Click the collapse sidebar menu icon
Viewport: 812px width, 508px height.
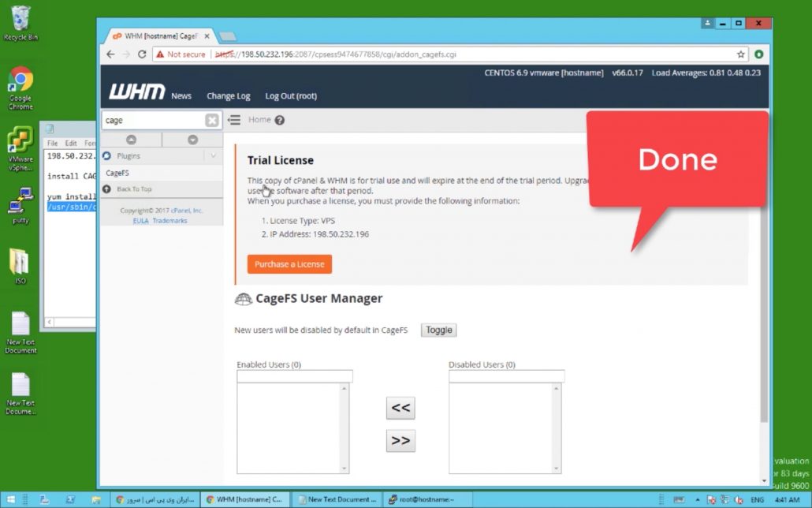234,120
